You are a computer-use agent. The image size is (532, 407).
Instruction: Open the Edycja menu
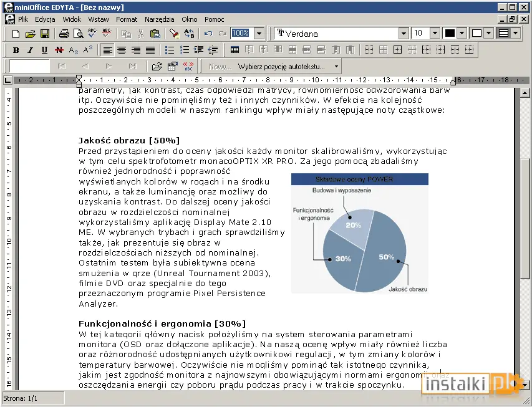point(45,19)
